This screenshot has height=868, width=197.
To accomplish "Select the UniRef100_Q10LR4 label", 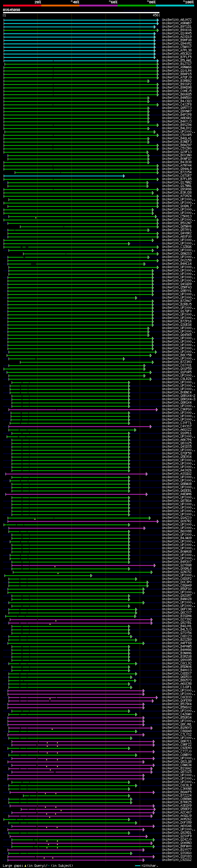I will tap(177, 71).
